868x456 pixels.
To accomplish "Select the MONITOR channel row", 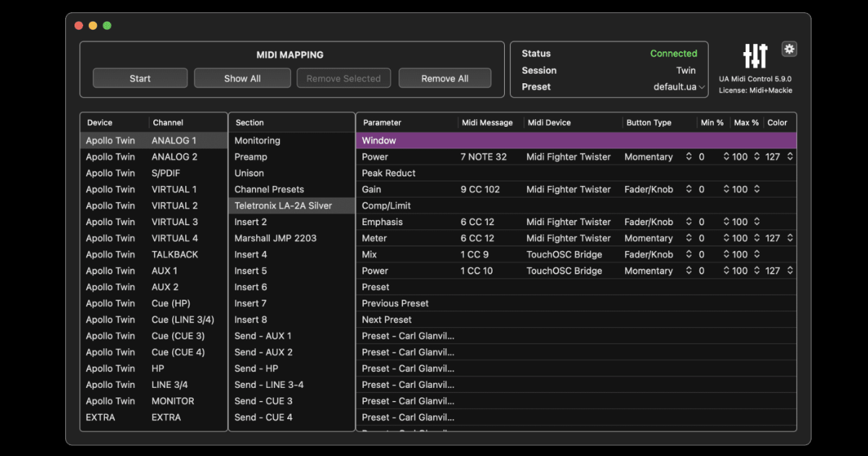I will point(153,401).
